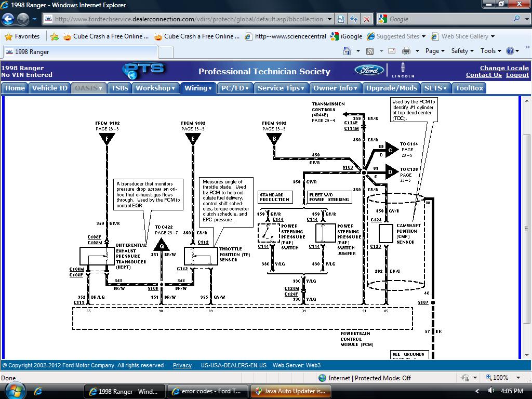Viewport: 532px width, 399px height.
Task: Click the PTS globe logo
Action: [x=143, y=71]
